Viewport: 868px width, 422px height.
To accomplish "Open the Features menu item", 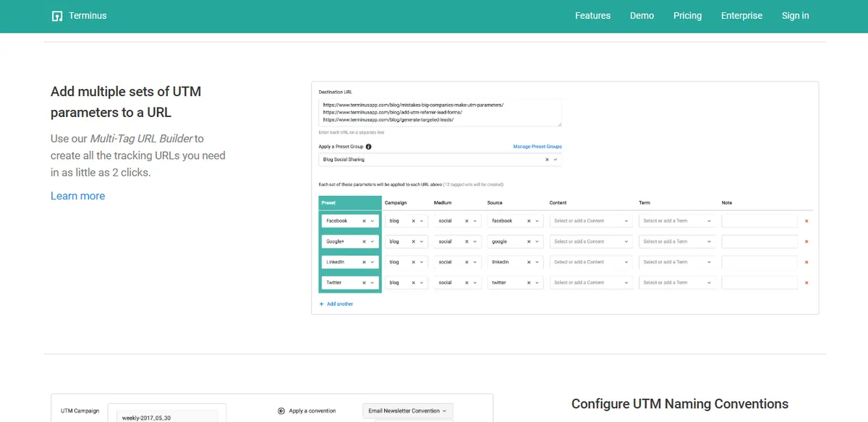I will [592, 16].
